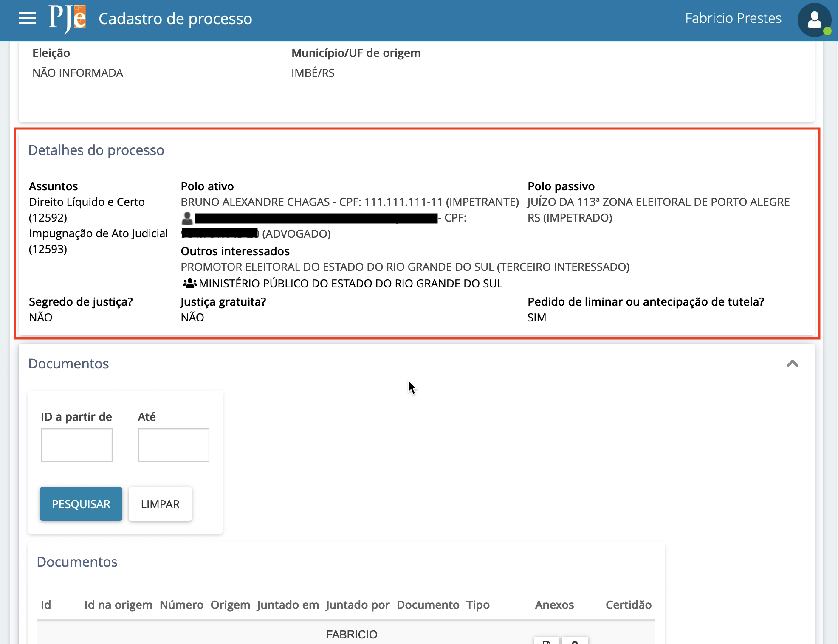Click the 'Juntado em' column header
Viewport: 838px width, 644px height.
[x=288, y=605]
